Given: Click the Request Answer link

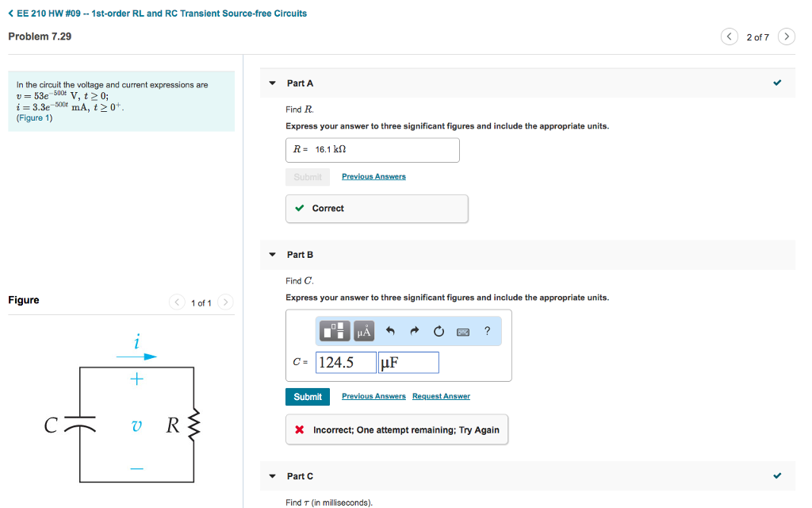Looking at the screenshot, I should pos(441,396).
